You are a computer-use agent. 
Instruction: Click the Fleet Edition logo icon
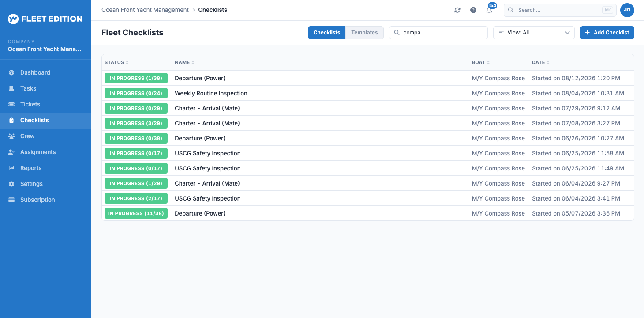pyautogui.click(x=13, y=19)
